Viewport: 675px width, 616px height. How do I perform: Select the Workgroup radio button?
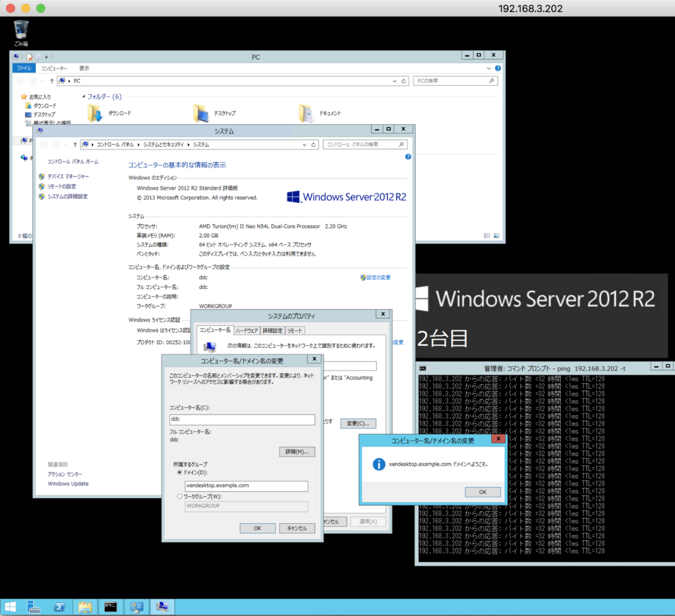click(x=179, y=496)
